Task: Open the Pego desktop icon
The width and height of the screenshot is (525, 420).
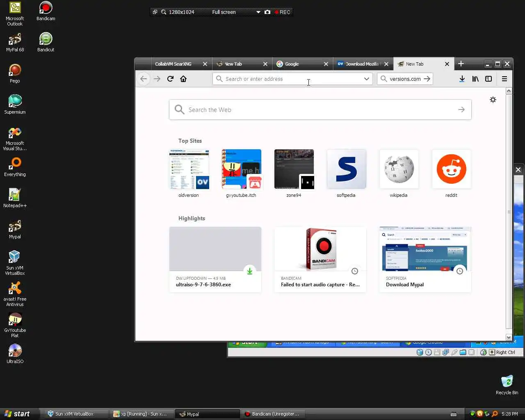Action: (15, 74)
